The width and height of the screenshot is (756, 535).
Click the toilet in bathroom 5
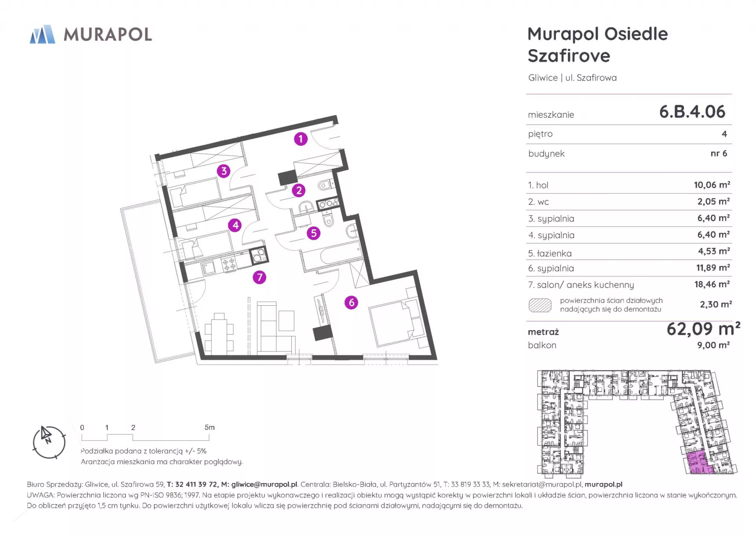pos(328,219)
